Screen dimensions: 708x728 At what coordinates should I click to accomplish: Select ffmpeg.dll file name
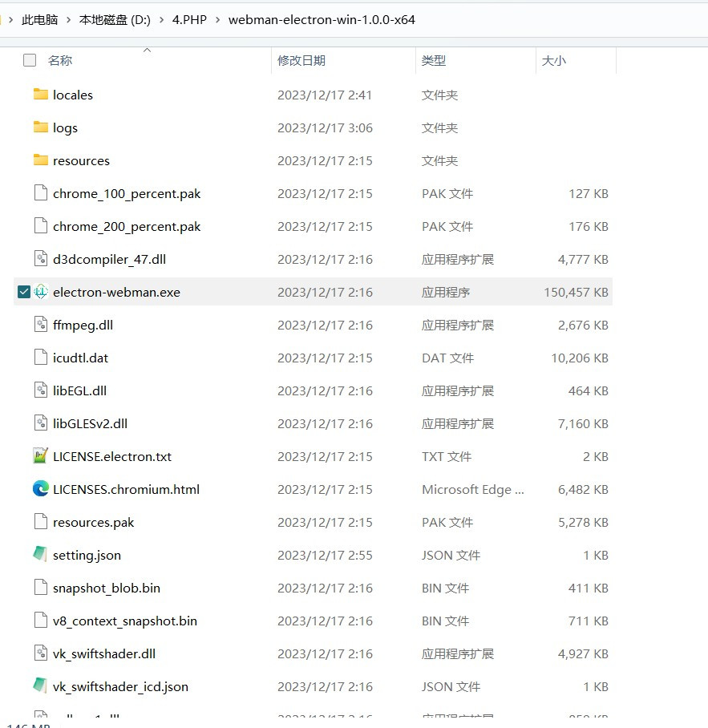tap(83, 325)
